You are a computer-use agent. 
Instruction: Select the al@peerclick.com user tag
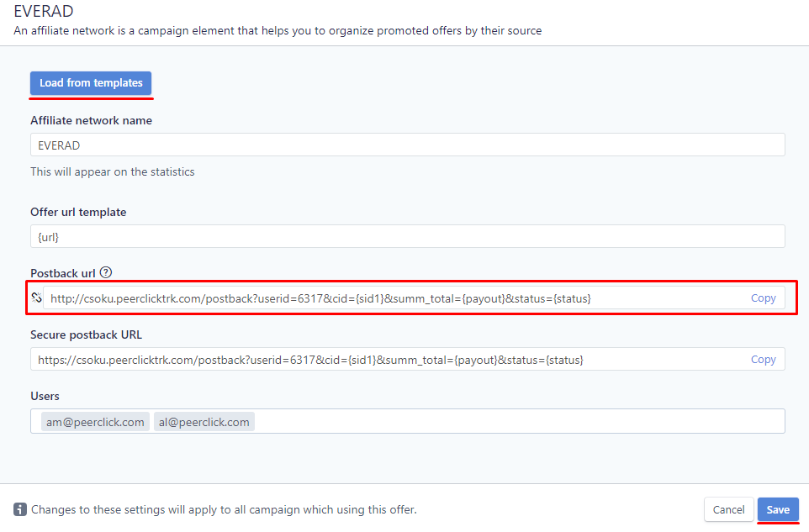coord(204,422)
